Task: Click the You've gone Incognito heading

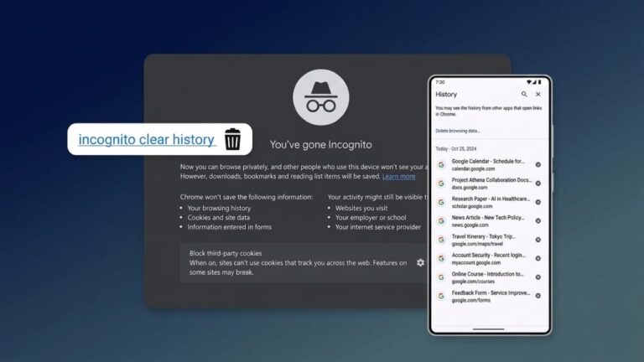Action: click(321, 145)
